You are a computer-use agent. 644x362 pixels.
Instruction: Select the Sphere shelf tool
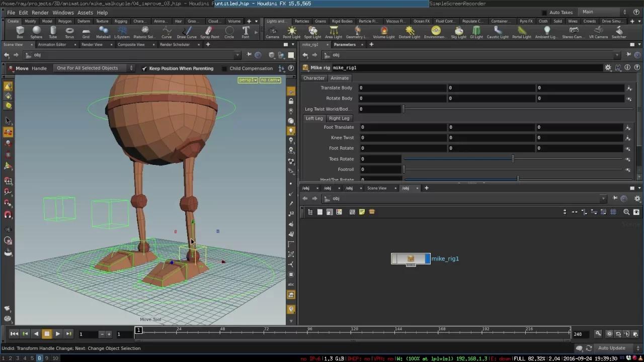[36, 33]
